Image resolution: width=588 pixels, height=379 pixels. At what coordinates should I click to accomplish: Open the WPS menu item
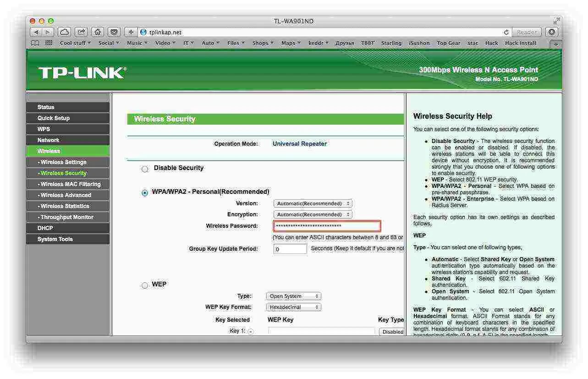click(68, 129)
